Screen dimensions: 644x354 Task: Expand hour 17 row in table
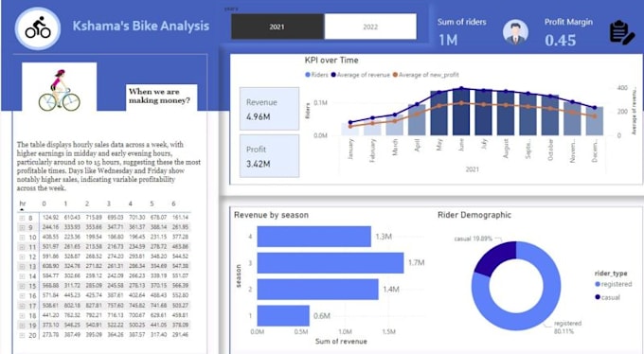coord(22,306)
